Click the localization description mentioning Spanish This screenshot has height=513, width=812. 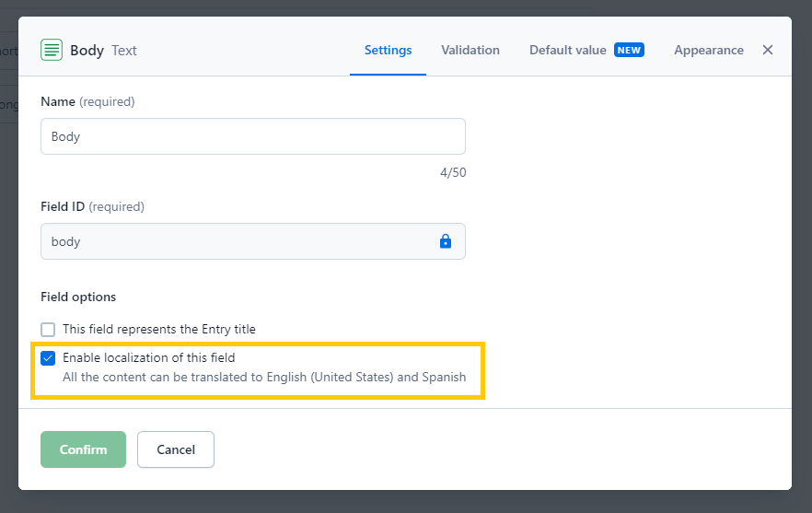point(263,377)
